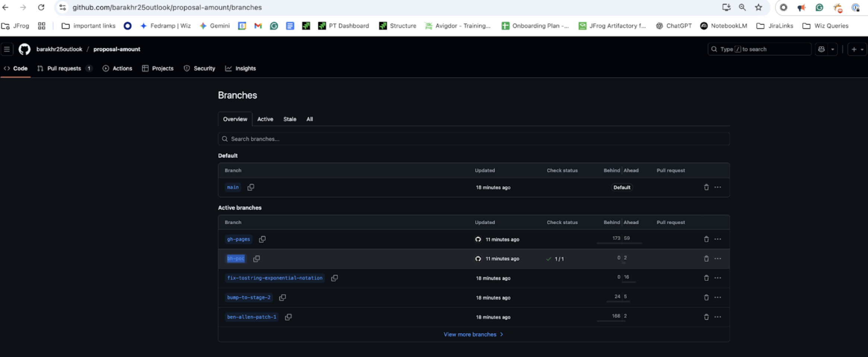Copy fix-tostring-exponential-notation branch name
868x357 pixels.
pyautogui.click(x=334, y=278)
